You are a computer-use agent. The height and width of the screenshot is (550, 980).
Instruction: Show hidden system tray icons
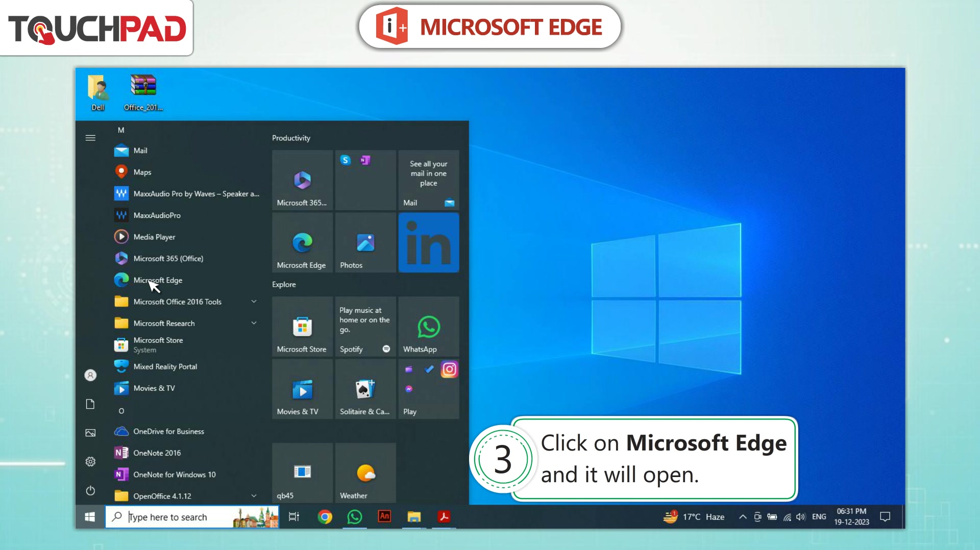743,517
